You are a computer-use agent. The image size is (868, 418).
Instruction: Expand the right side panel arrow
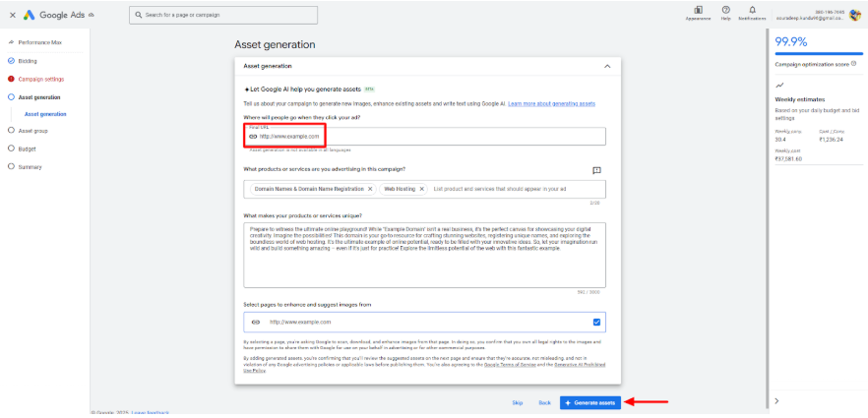(x=776, y=400)
